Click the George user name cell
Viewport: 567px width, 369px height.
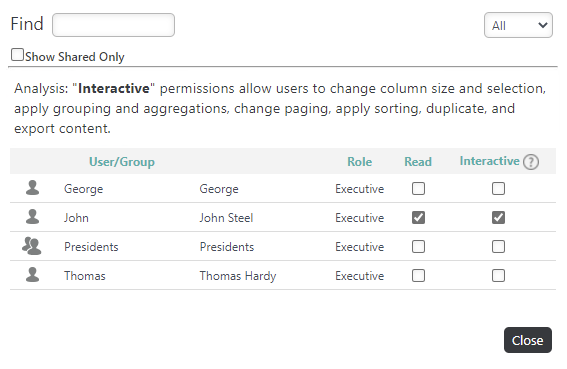(84, 189)
